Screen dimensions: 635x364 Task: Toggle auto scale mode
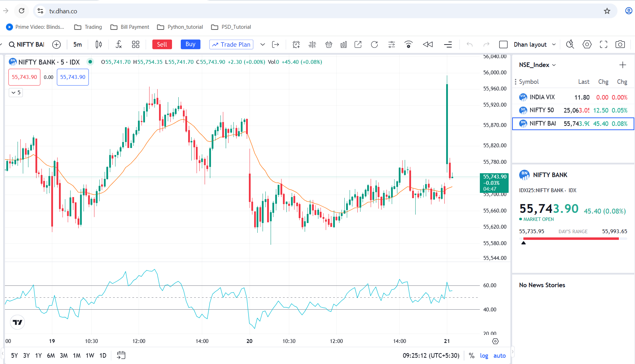(500, 356)
